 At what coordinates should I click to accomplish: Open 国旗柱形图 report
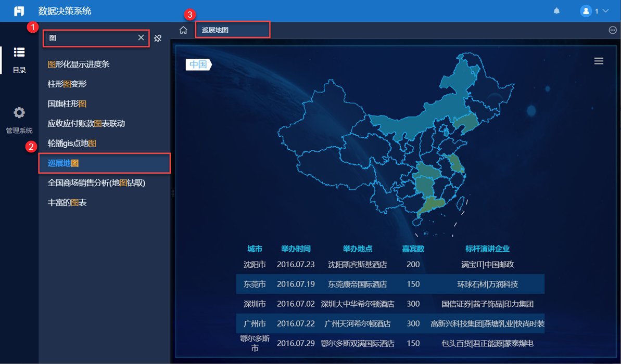pyautogui.click(x=67, y=103)
